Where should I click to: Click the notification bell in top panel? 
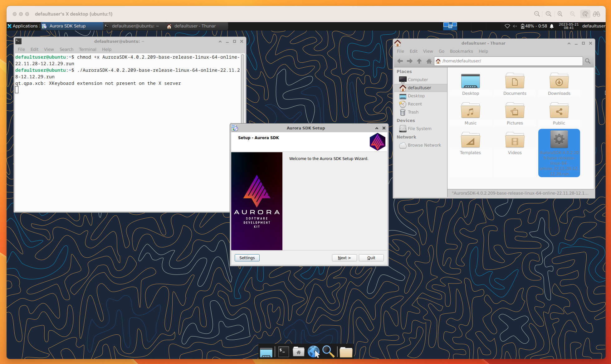552,26
